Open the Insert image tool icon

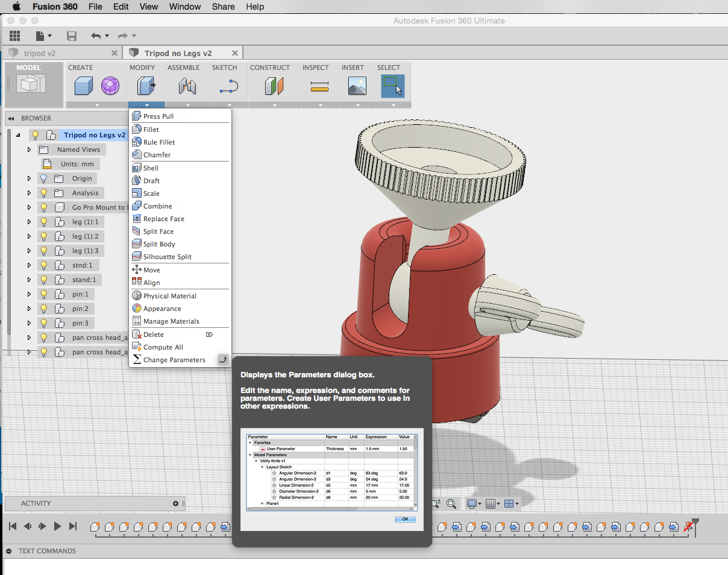click(357, 87)
